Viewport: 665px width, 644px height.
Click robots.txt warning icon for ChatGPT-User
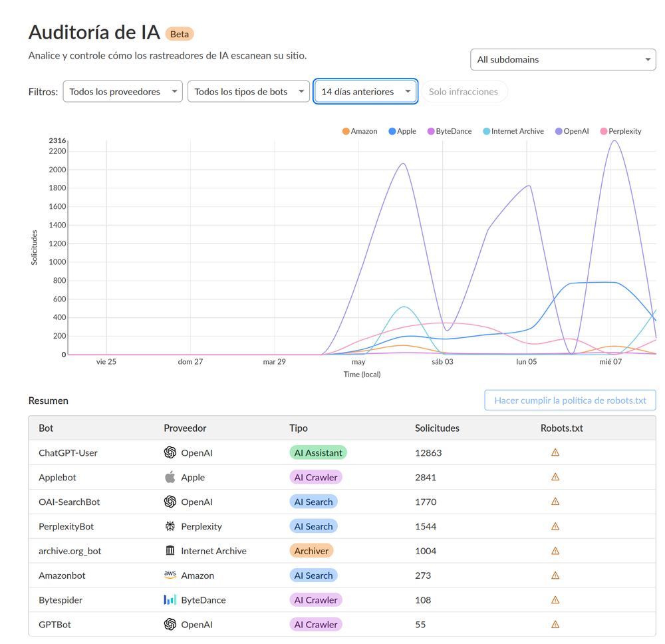coord(555,452)
